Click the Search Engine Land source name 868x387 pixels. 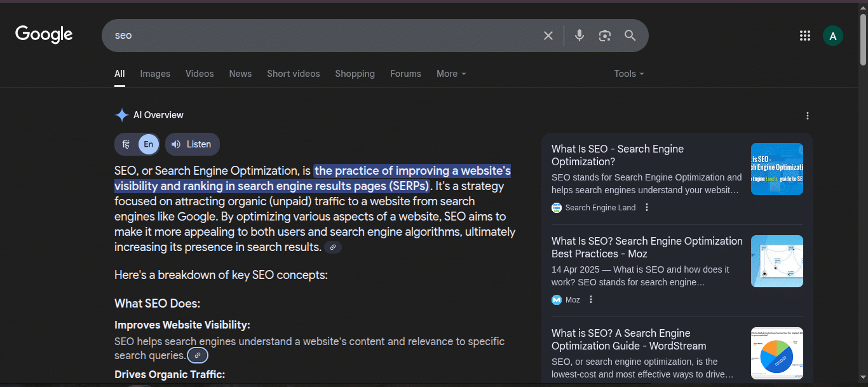[x=600, y=207]
